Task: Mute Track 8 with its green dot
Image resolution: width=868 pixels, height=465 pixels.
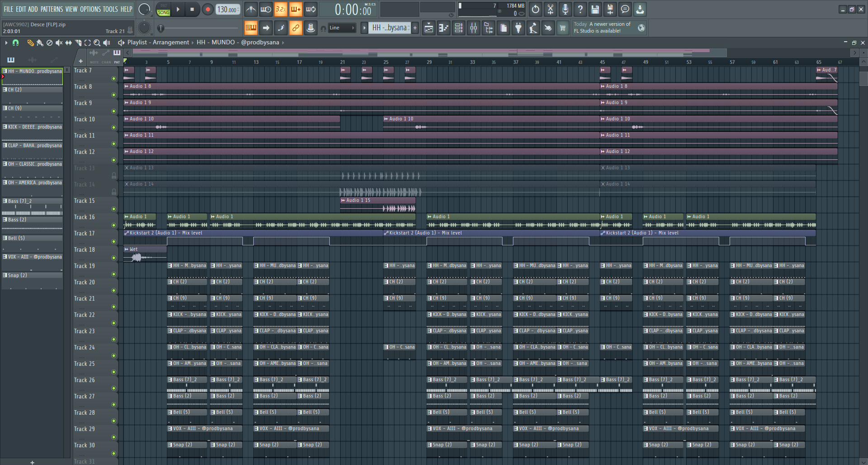Action: [x=114, y=95]
